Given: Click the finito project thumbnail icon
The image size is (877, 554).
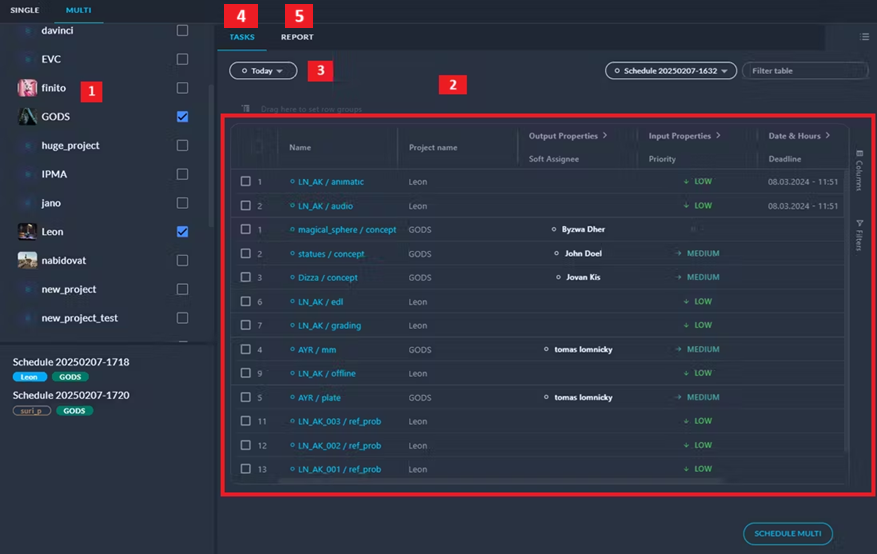Looking at the screenshot, I should pos(27,88).
